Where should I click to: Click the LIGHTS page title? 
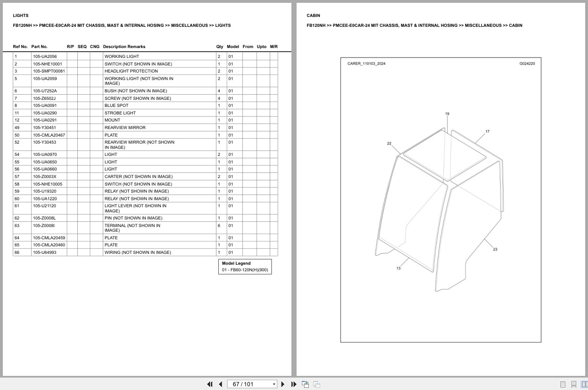tap(21, 16)
